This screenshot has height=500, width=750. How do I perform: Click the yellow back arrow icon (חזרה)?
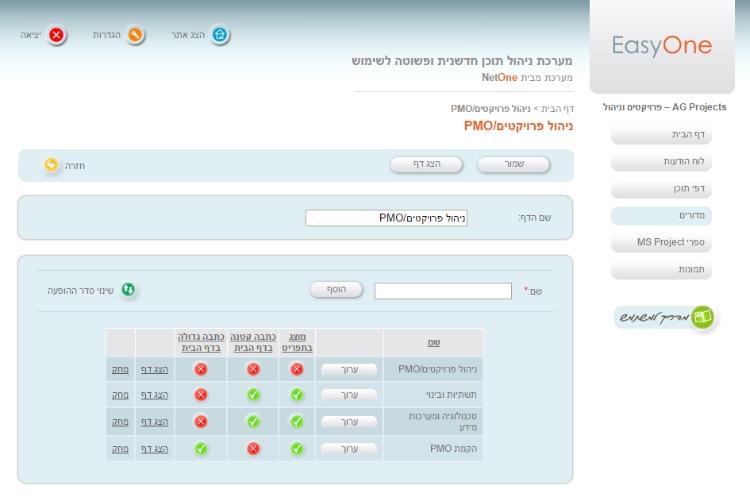pos(51,165)
